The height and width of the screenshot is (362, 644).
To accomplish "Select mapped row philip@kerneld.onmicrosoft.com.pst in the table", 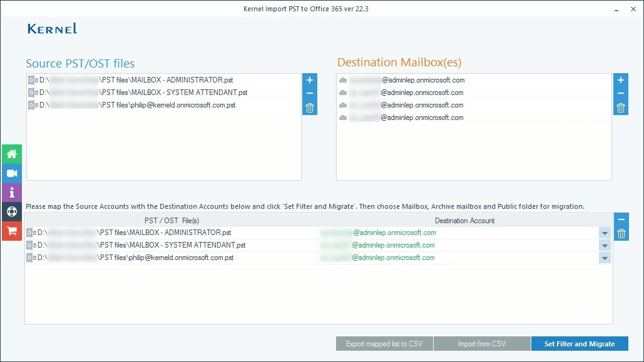I will click(171, 258).
